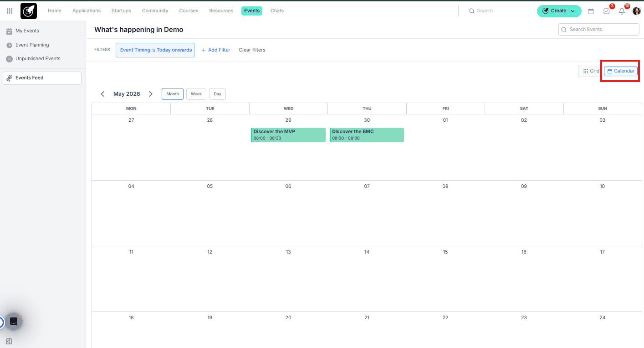This screenshot has height=348, width=644.
Task: Open the chat widget bubble icon
Action: tap(14, 321)
